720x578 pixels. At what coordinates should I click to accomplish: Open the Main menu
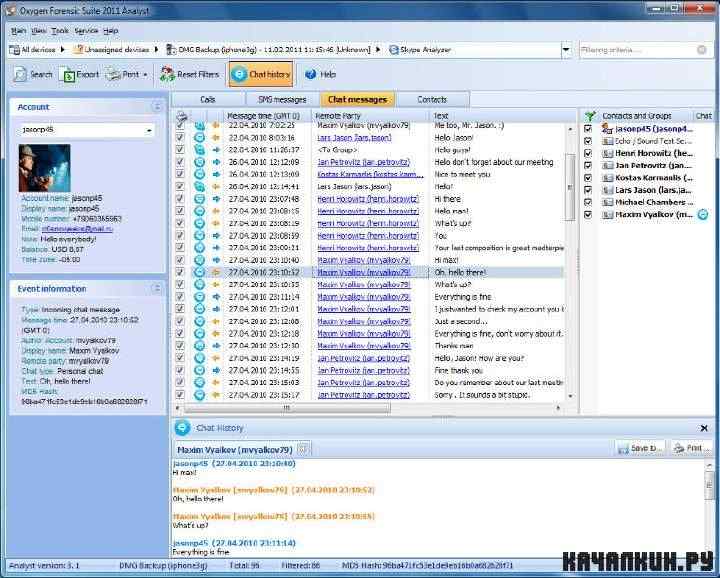[18, 31]
